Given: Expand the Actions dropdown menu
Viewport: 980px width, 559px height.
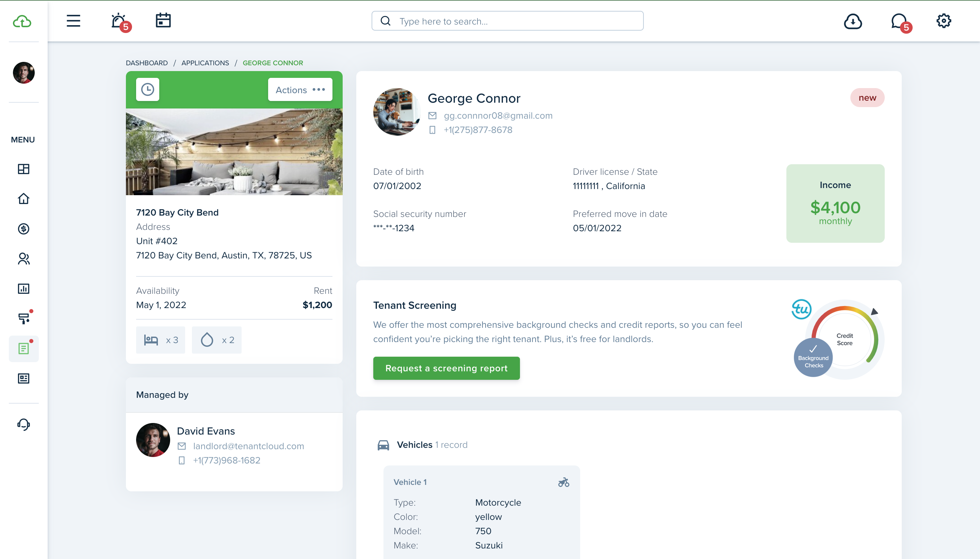Looking at the screenshot, I should pos(300,90).
